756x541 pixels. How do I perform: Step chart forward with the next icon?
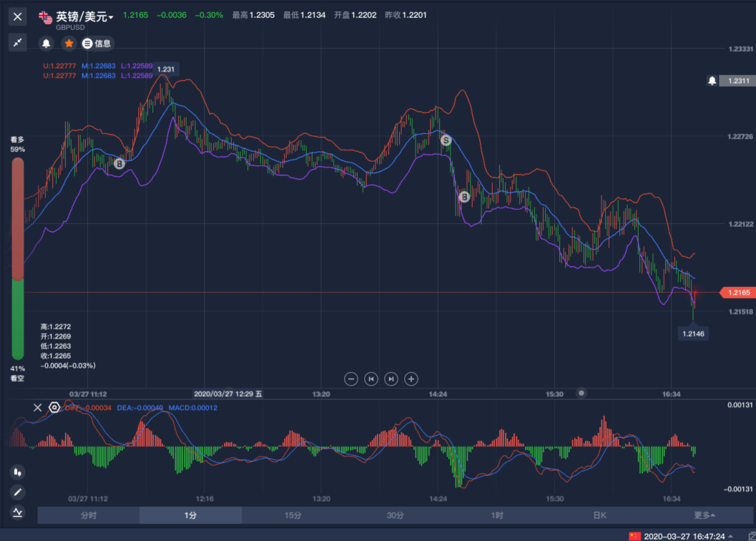pyautogui.click(x=391, y=379)
